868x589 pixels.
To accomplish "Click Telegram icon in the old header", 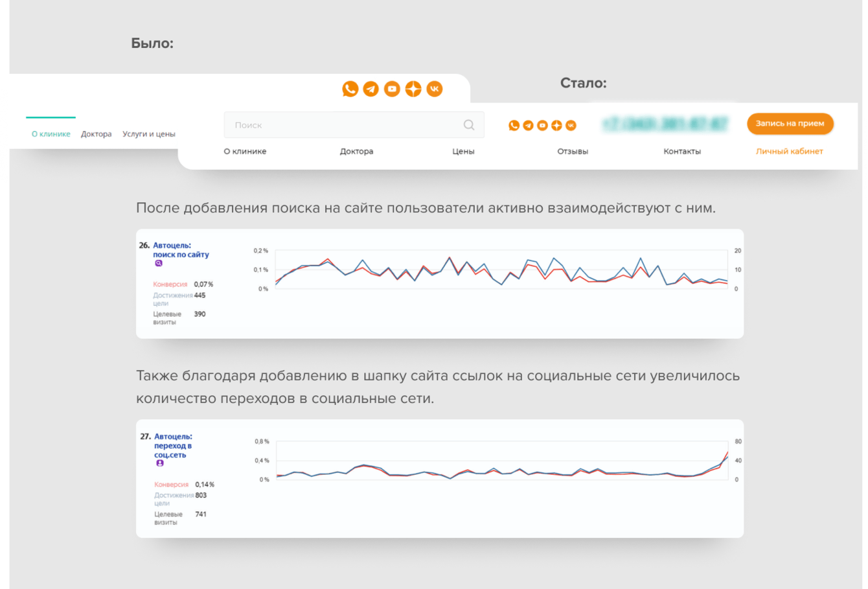I will pyautogui.click(x=371, y=89).
